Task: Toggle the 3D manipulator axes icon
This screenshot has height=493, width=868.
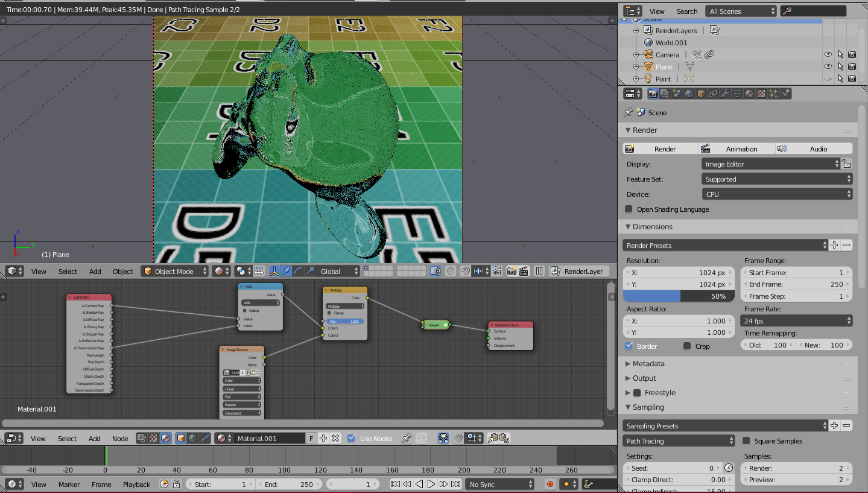Action: [274, 271]
